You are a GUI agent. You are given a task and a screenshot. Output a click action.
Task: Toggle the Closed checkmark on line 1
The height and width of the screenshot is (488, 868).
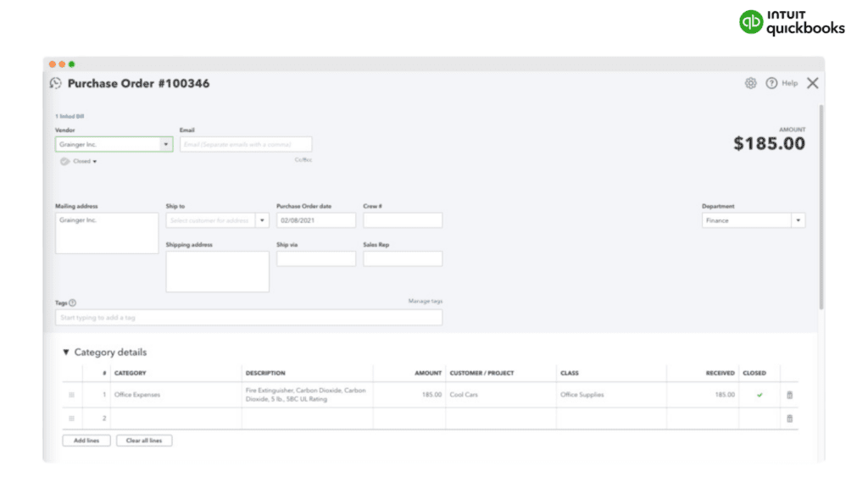click(x=759, y=395)
